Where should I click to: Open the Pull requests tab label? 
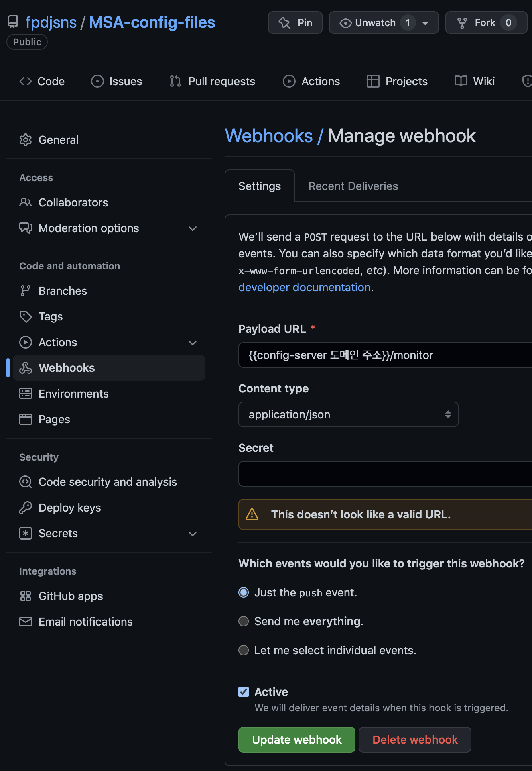(x=221, y=81)
